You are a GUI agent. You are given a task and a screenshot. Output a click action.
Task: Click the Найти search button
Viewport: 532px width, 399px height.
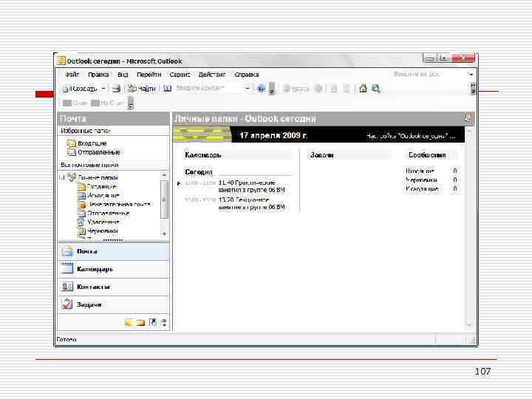pos(141,89)
